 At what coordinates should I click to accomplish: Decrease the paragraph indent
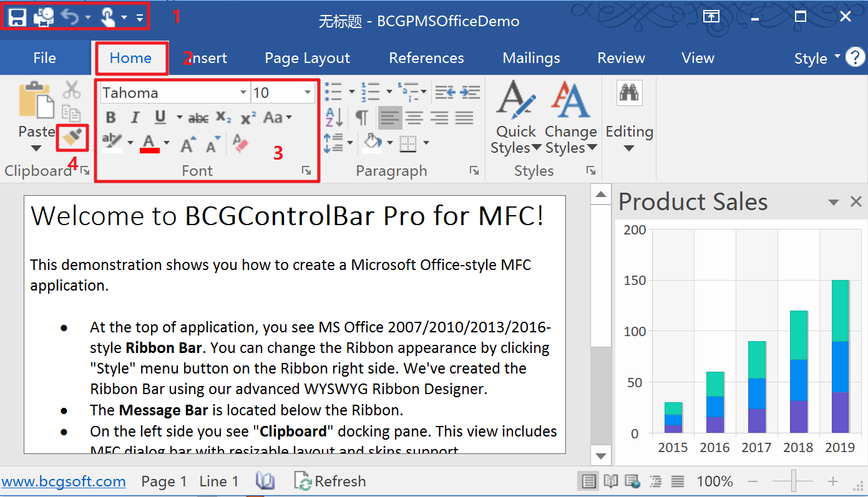pos(445,92)
